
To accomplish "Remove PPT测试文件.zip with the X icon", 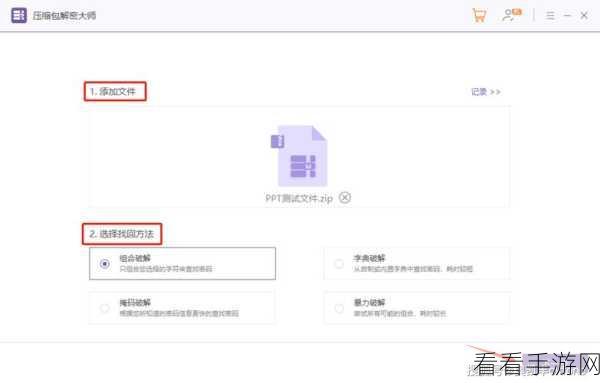I will point(345,197).
